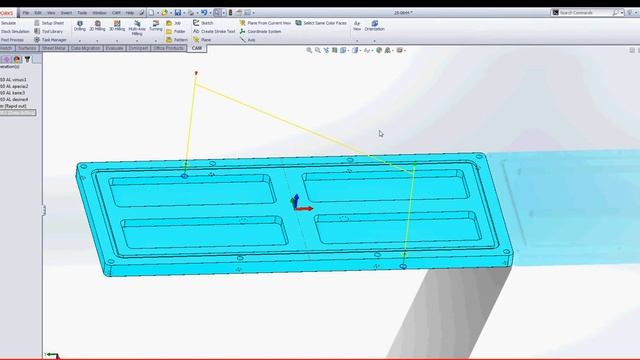Click the Post Process button
Image resolution: width=640 pixels, height=360 pixels.
12,40
